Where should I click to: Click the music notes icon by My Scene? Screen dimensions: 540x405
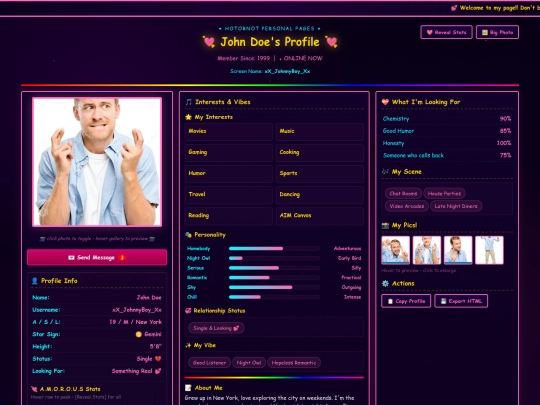pyautogui.click(x=385, y=172)
